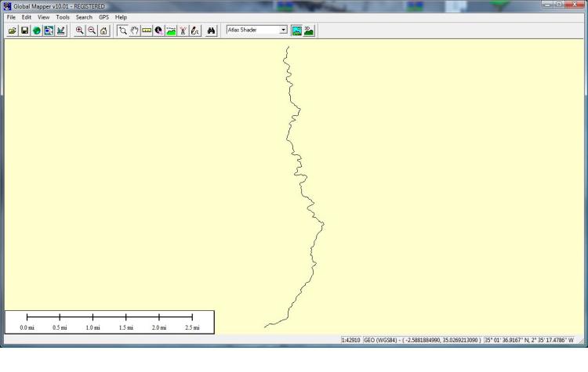
Task: Expand the Atlas Shader dropdown
Action: [x=283, y=30]
